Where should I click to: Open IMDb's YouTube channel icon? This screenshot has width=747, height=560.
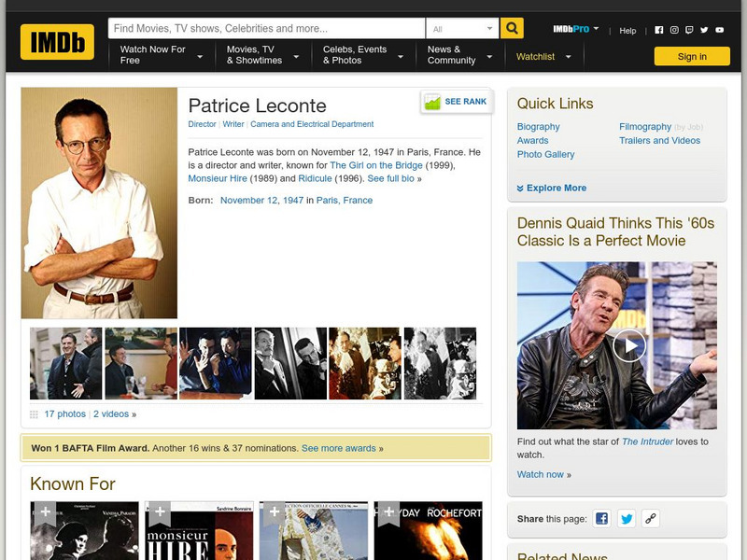pos(719,29)
